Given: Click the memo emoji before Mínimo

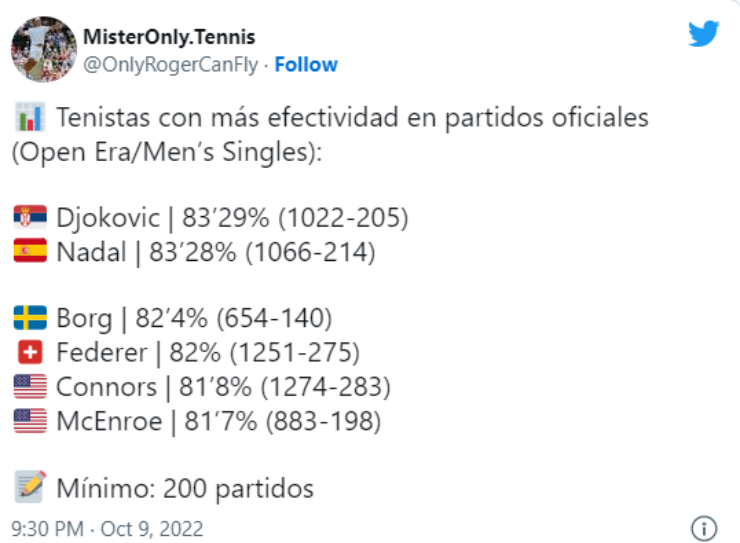Looking at the screenshot, I should point(29,488).
